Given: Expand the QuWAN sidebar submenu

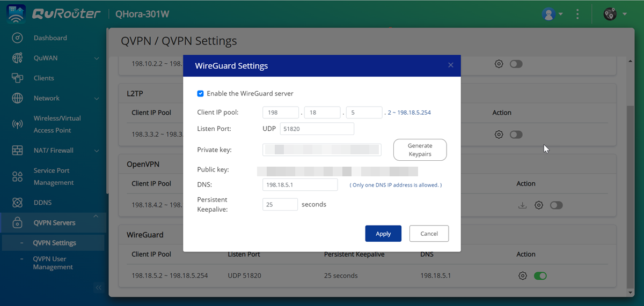Looking at the screenshot, I should (97, 58).
